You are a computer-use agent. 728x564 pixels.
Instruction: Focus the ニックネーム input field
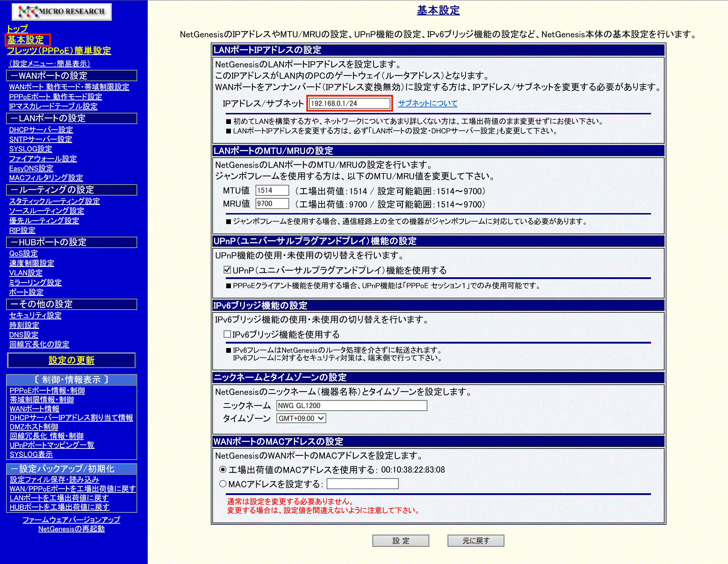coord(352,406)
